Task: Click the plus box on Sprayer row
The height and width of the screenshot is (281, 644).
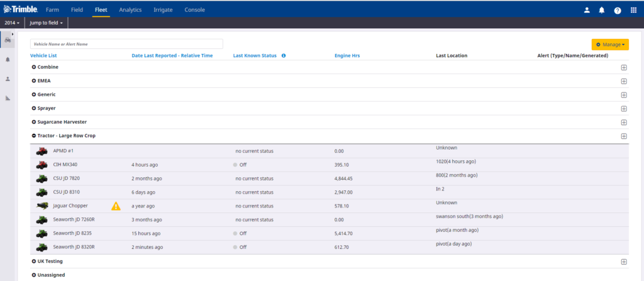Action: [624, 109]
